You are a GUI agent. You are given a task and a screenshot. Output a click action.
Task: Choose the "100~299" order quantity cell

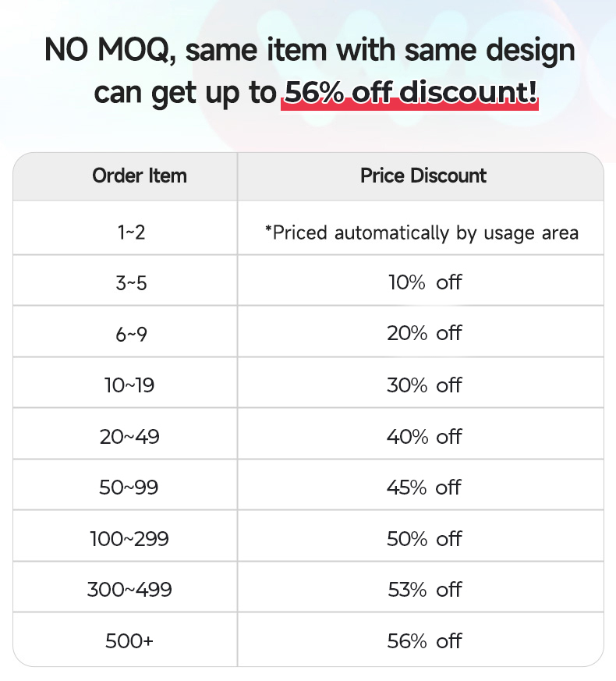129,539
